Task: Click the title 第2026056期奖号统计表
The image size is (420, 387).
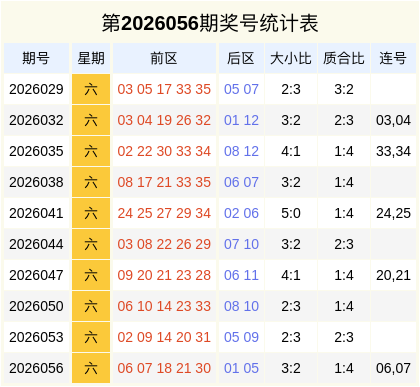Action: (210, 23)
